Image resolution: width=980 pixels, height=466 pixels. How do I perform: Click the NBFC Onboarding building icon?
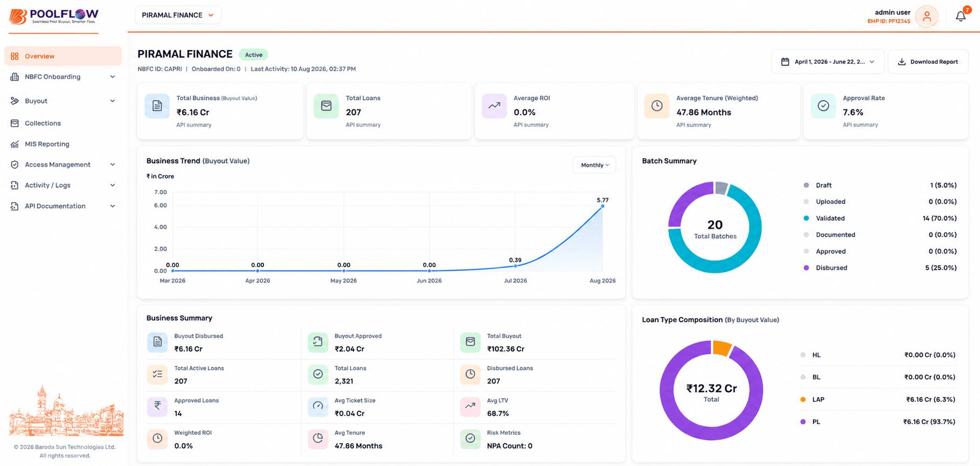(15, 77)
